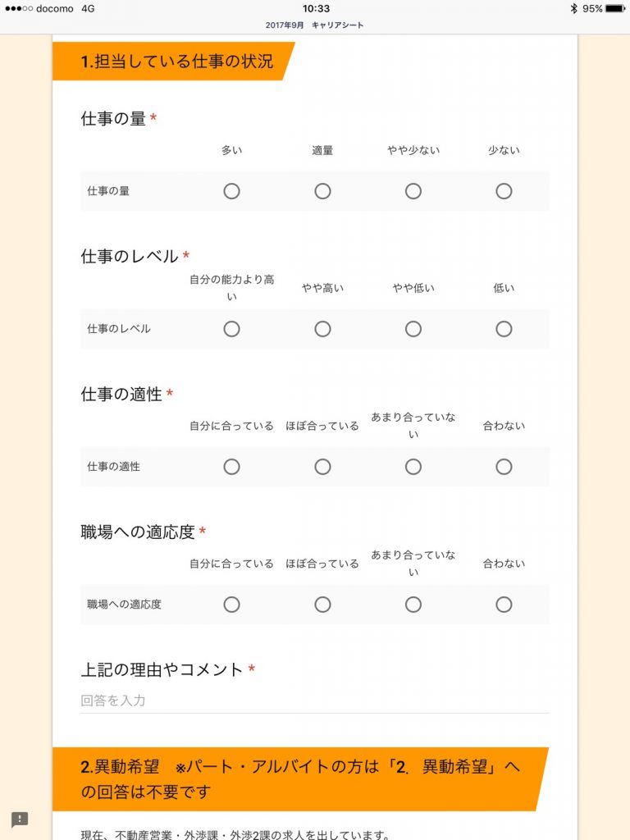
Task: Select 多い for 仕事の量
Action: (231, 191)
